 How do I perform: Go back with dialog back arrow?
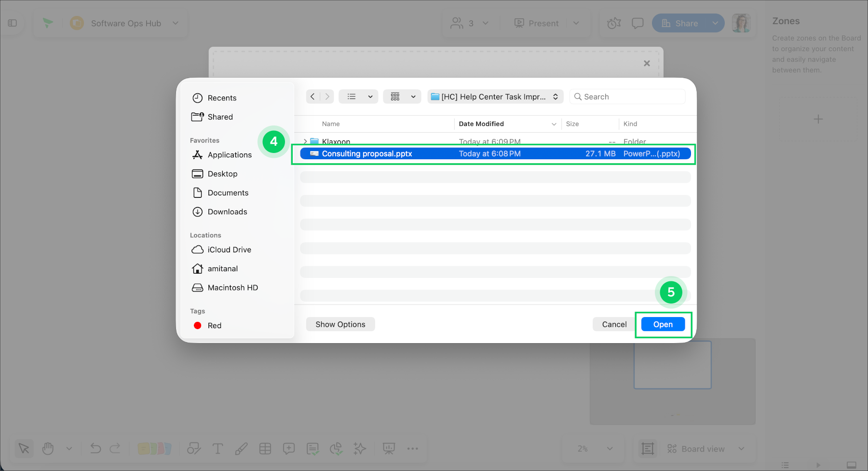tap(312, 97)
